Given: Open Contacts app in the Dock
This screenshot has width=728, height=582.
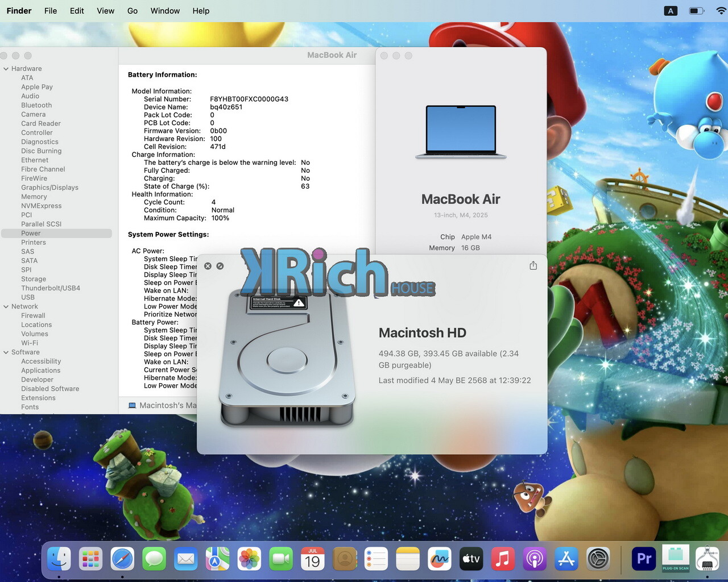Looking at the screenshot, I should coord(345,559).
